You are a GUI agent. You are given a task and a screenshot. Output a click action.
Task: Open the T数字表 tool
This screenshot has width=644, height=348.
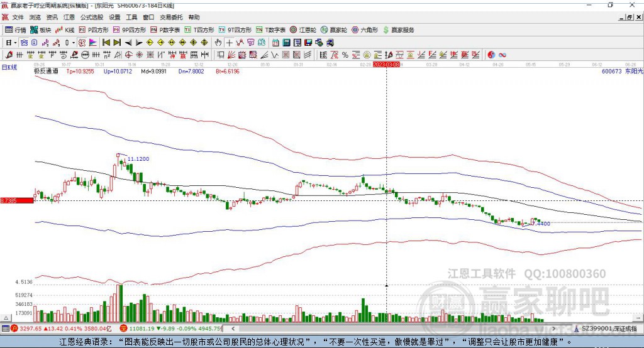(270, 30)
